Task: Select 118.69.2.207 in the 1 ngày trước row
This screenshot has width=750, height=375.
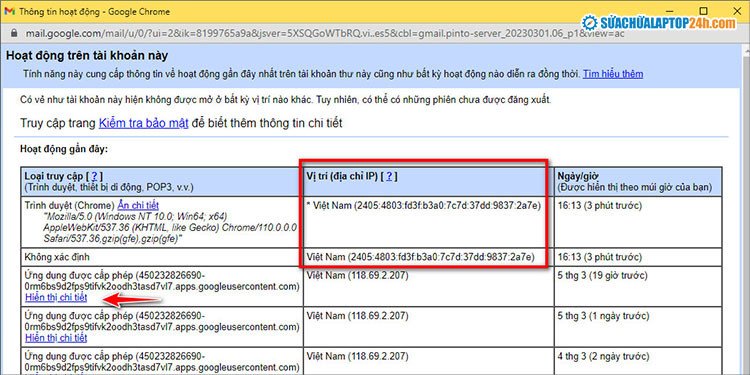Action: point(357,316)
